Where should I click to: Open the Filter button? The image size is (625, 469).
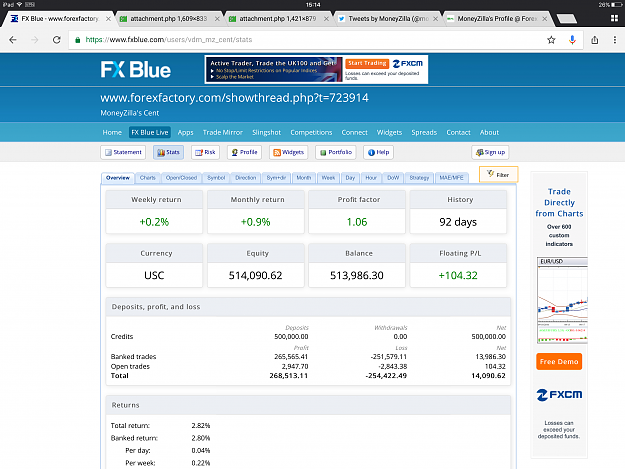click(498, 175)
